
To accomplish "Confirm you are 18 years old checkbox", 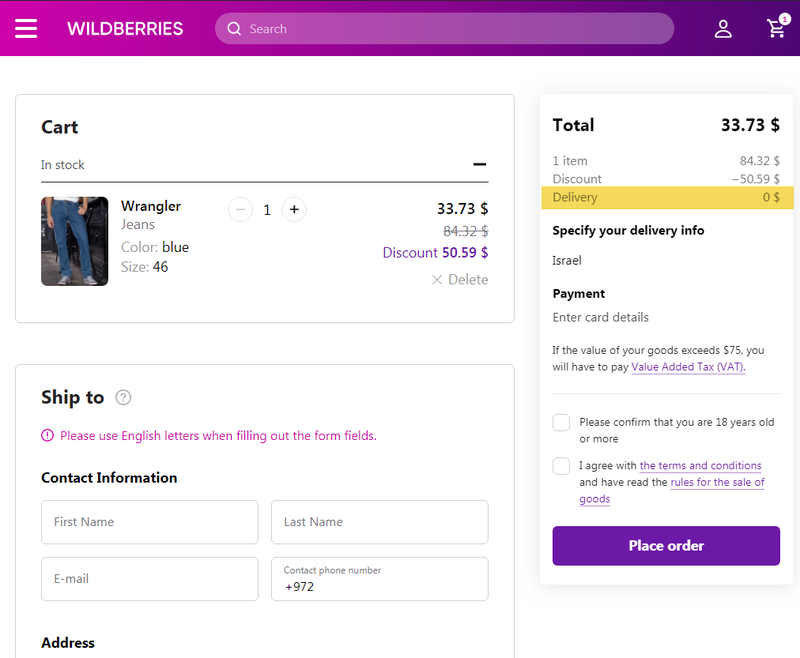I will (x=561, y=423).
